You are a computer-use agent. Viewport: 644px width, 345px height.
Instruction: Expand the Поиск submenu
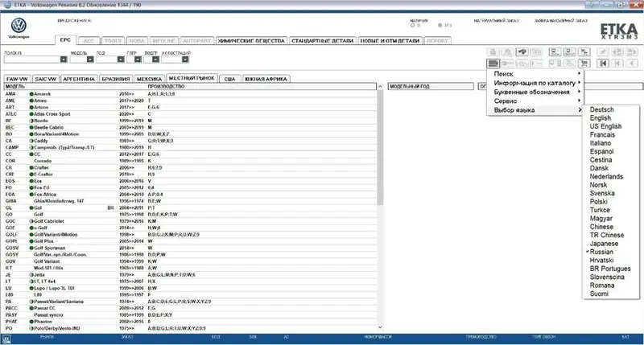click(x=535, y=74)
